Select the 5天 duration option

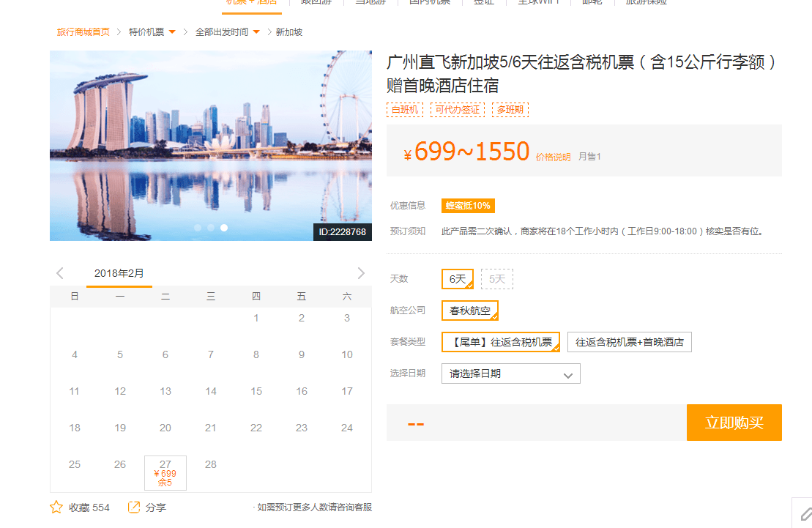click(497, 279)
